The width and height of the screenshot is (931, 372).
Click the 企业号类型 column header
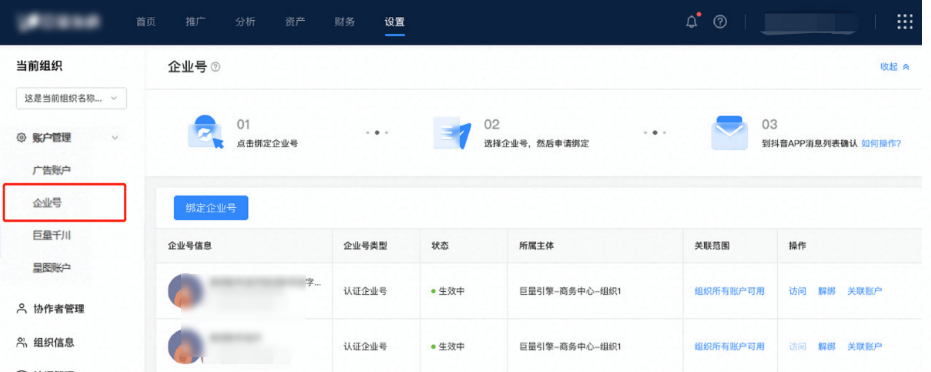pyautogui.click(x=365, y=246)
